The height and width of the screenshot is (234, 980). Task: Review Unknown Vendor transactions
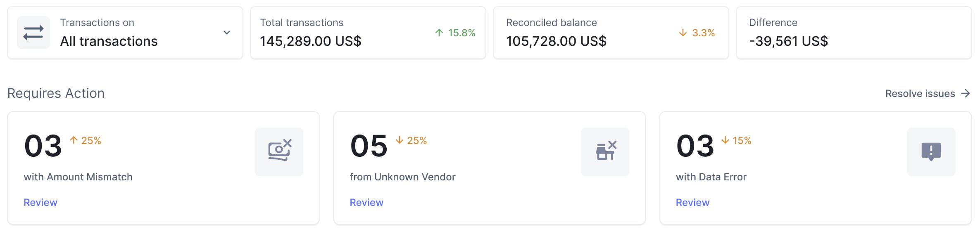click(366, 203)
